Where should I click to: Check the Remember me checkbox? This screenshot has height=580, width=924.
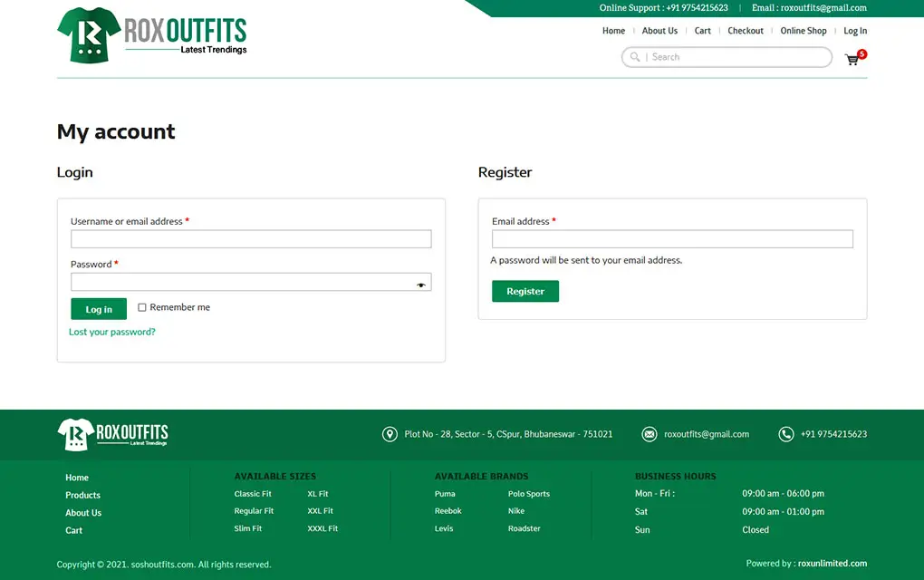pyautogui.click(x=142, y=308)
